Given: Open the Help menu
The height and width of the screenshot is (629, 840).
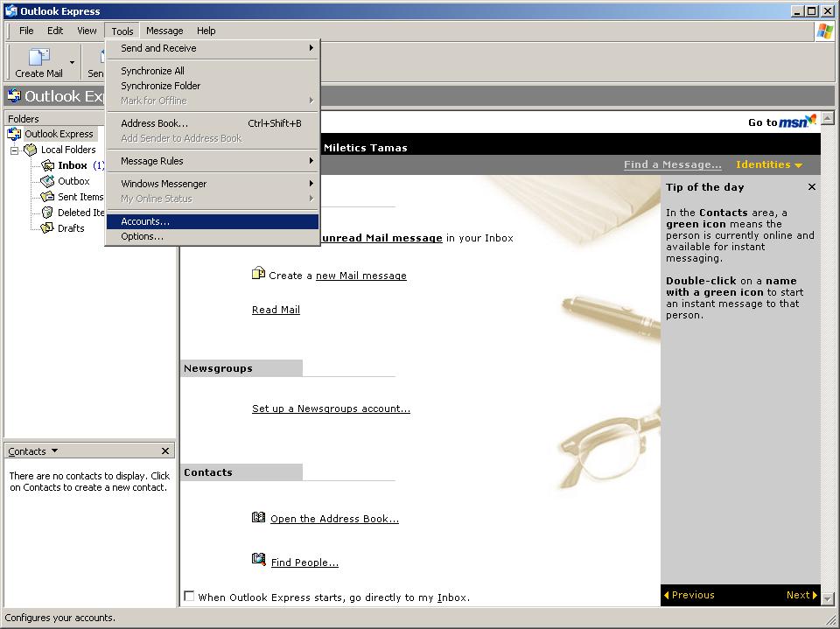Looking at the screenshot, I should tap(206, 31).
